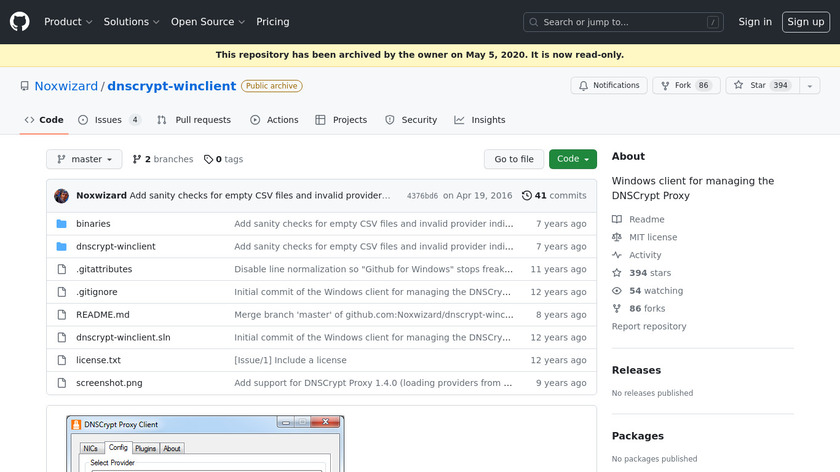Click the GitHub logo icon

(20, 21)
